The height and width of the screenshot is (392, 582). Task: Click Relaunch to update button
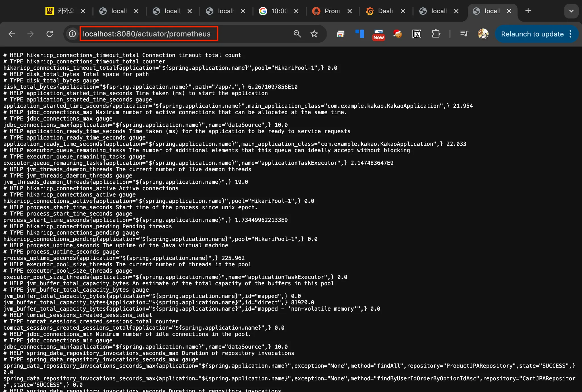pos(532,34)
